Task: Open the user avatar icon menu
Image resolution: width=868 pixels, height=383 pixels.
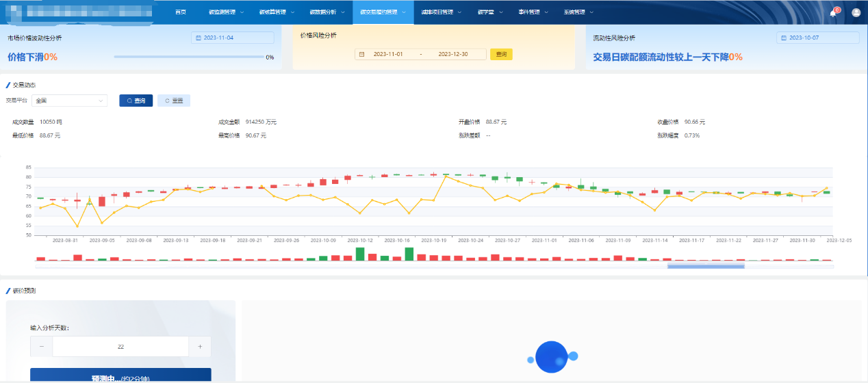Action: coord(856,12)
